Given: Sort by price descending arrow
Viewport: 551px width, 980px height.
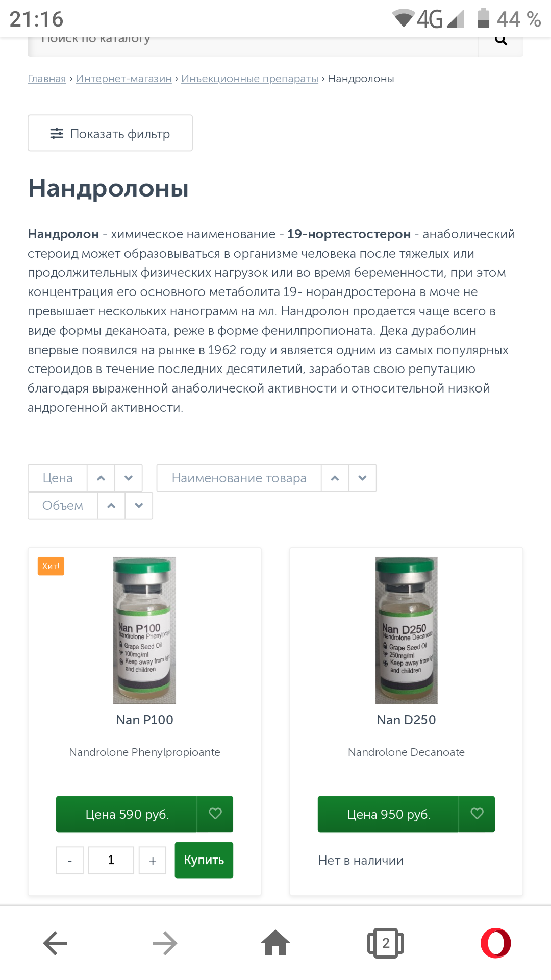Looking at the screenshot, I should 129,478.
